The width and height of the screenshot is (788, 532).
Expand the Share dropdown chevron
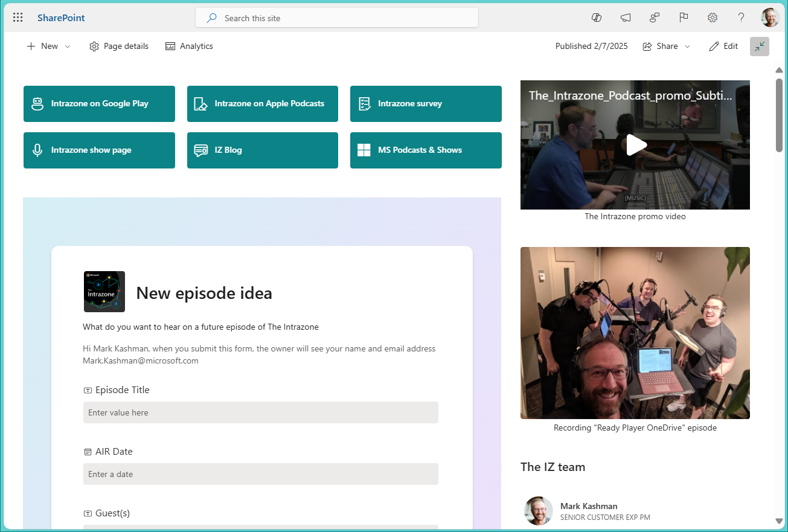coord(688,46)
